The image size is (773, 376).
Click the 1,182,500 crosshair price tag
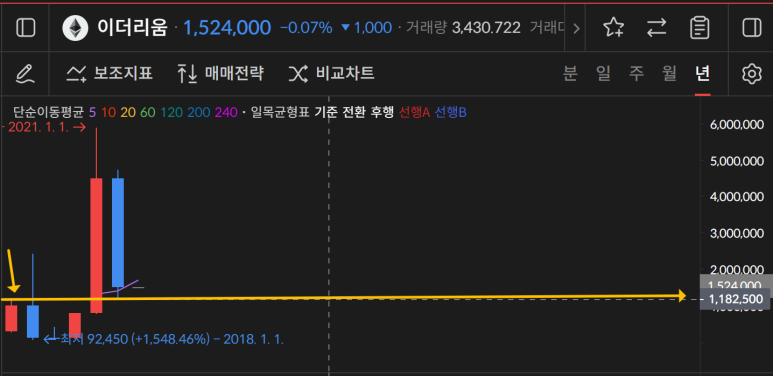click(735, 299)
